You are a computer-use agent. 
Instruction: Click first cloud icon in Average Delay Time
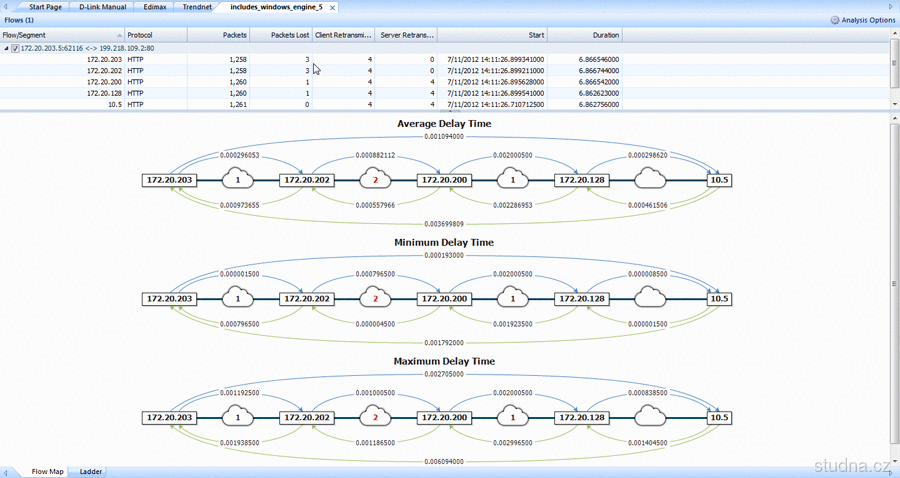click(237, 180)
